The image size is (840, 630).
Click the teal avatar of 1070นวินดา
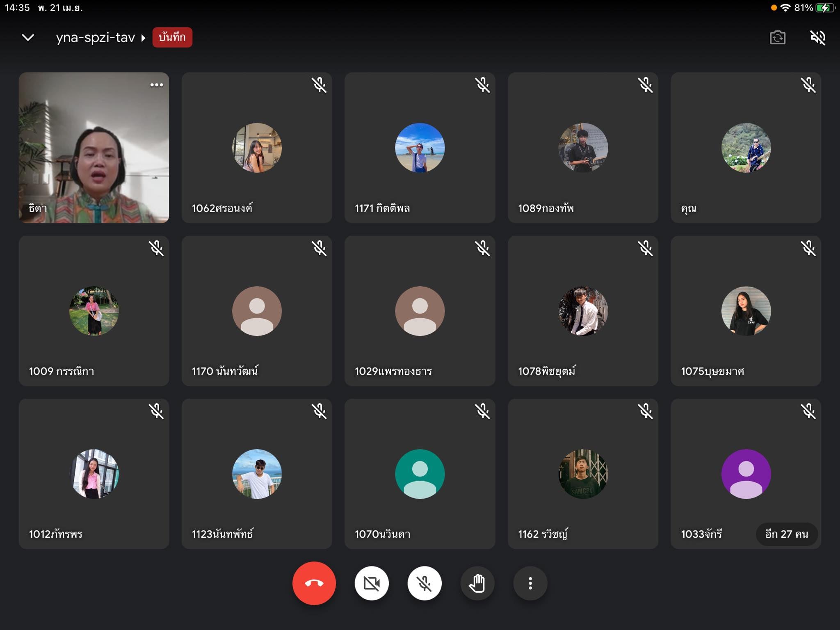click(x=420, y=474)
